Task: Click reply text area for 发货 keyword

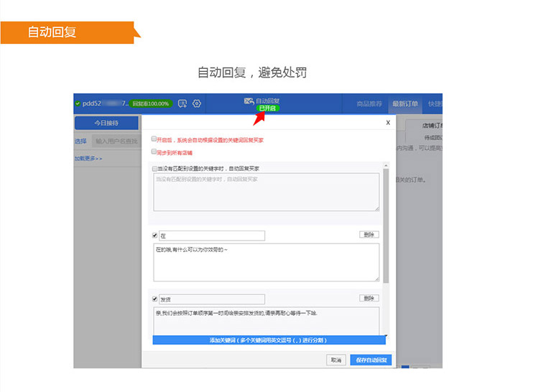Action: [267, 321]
